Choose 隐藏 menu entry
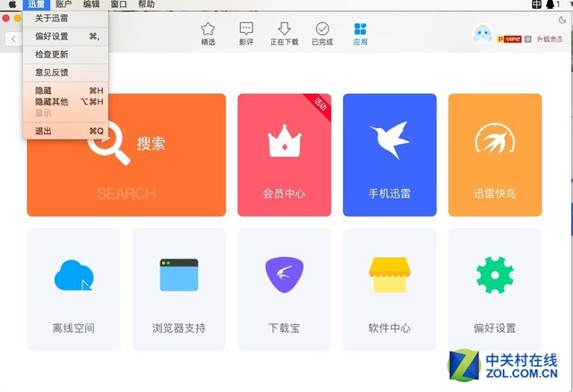 (x=65, y=90)
